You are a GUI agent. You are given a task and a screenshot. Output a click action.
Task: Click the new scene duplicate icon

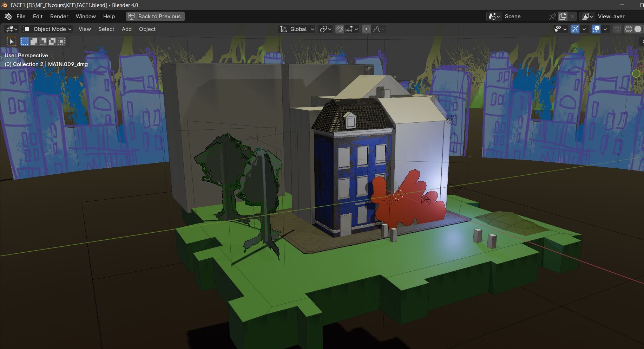pyautogui.click(x=563, y=17)
